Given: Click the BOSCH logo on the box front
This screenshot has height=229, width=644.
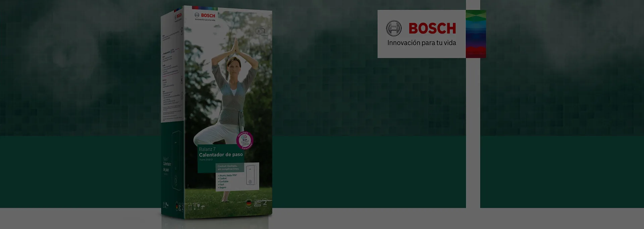Looking at the screenshot, I should pyautogui.click(x=205, y=15).
